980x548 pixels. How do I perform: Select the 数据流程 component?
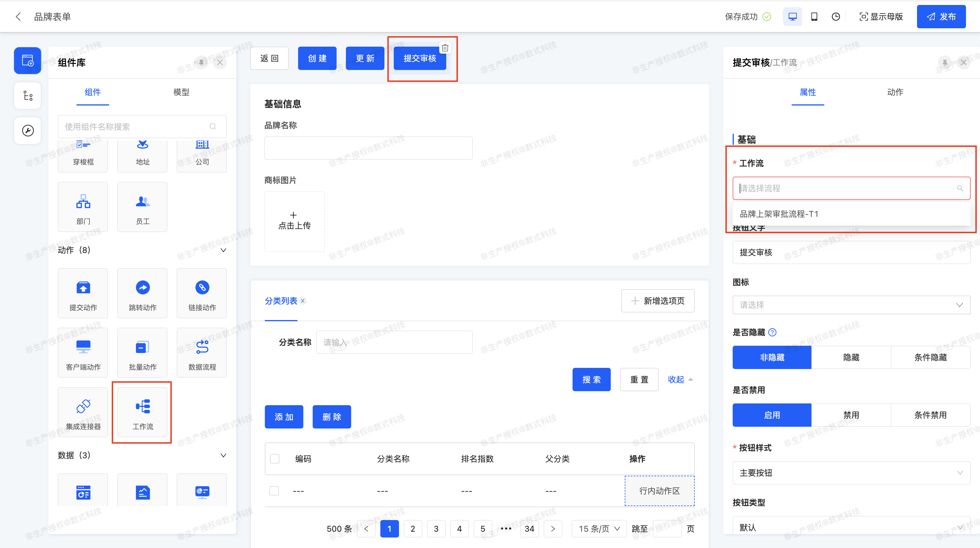[x=202, y=352]
